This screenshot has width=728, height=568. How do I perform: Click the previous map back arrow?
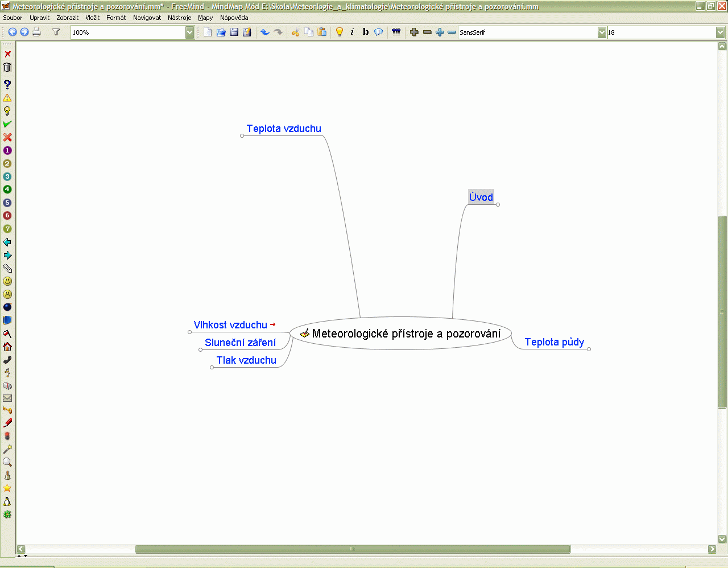pos(13,32)
